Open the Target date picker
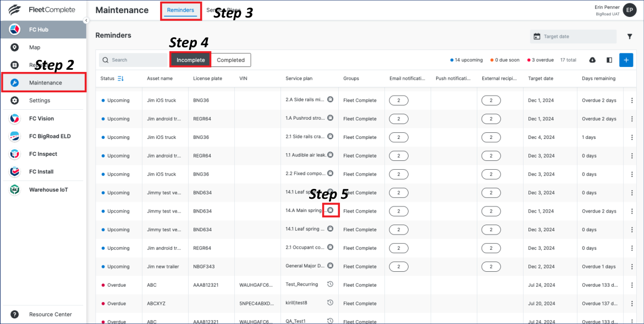Screen dimensions: 644x324 point(573,36)
